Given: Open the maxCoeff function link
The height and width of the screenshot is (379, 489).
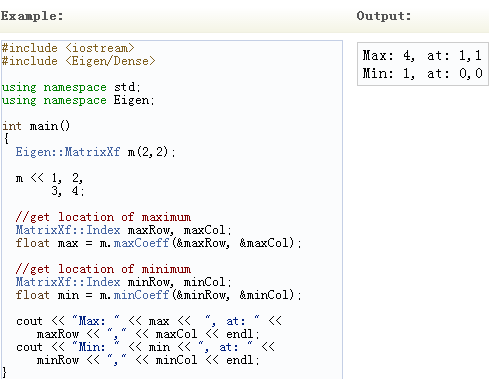Looking at the screenshot, I should [141, 243].
